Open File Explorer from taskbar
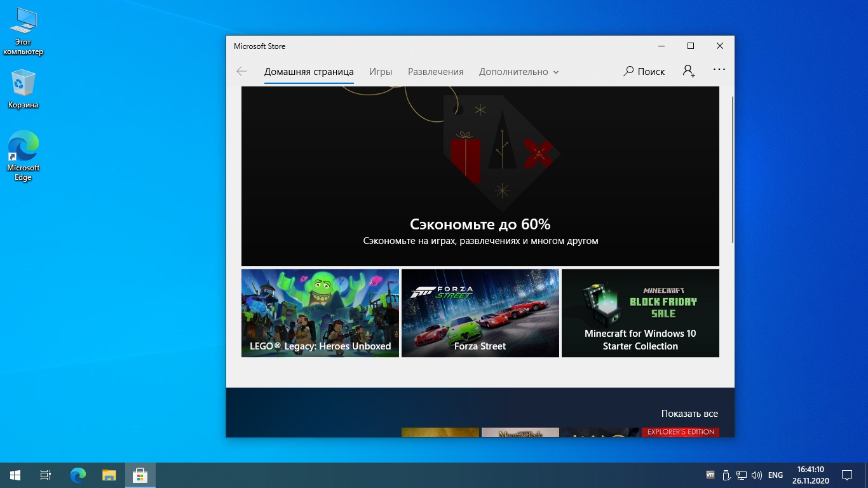 click(x=109, y=475)
